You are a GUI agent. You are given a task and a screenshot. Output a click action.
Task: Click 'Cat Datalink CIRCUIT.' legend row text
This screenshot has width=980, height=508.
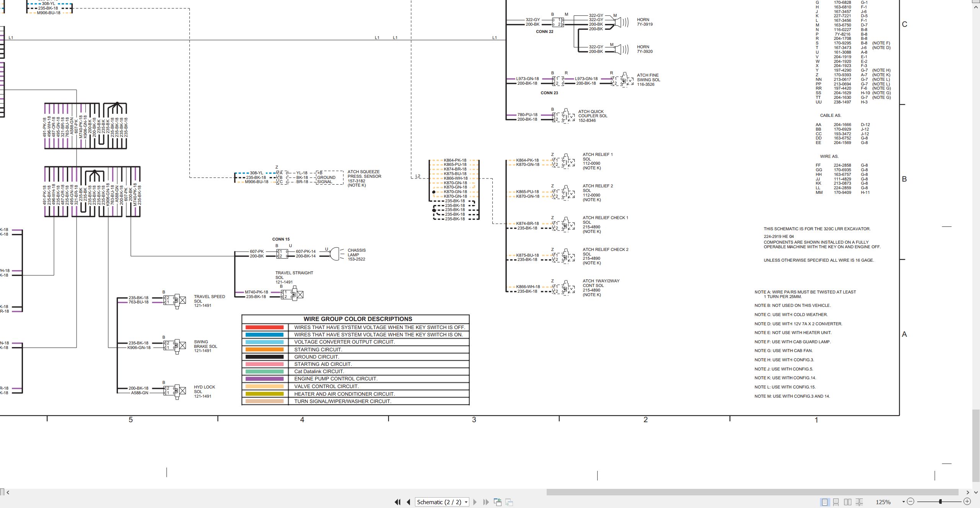coord(319,372)
